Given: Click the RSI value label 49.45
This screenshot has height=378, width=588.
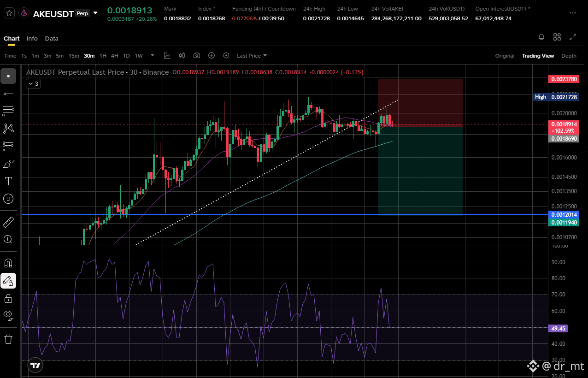Looking at the screenshot, I should click(558, 329).
